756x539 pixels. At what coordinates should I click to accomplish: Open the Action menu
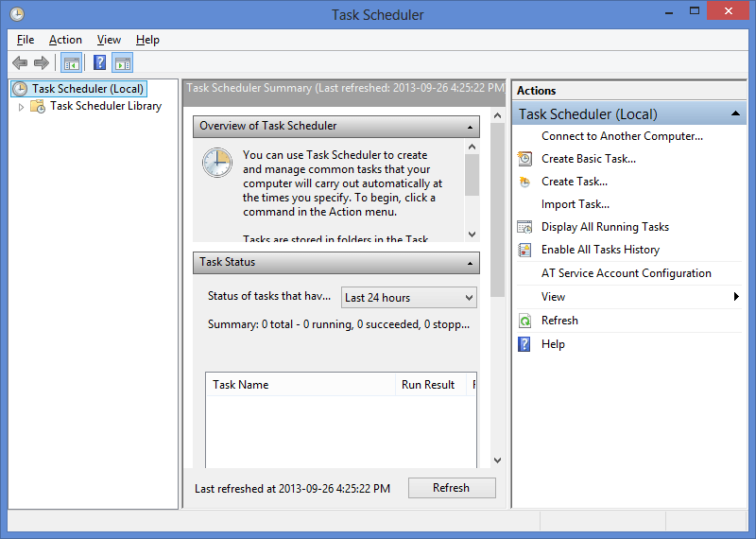coord(65,40)
